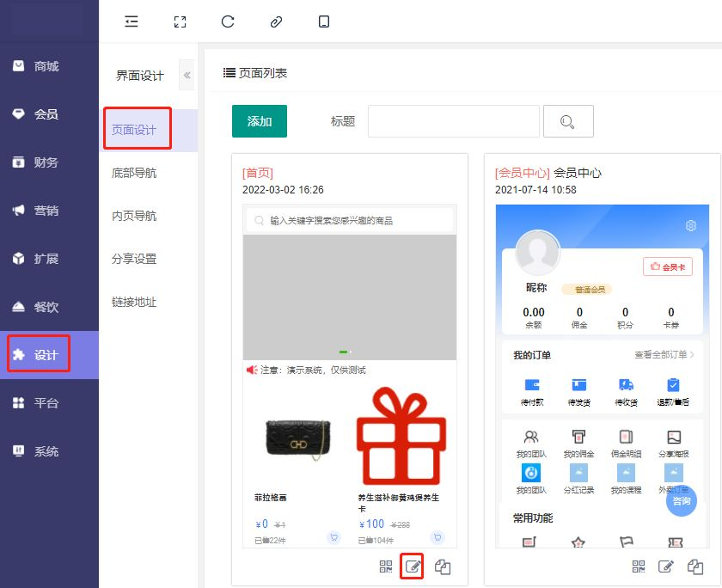
Task: Click the mobile preview icon in toolbar
Action: point(324,21)
